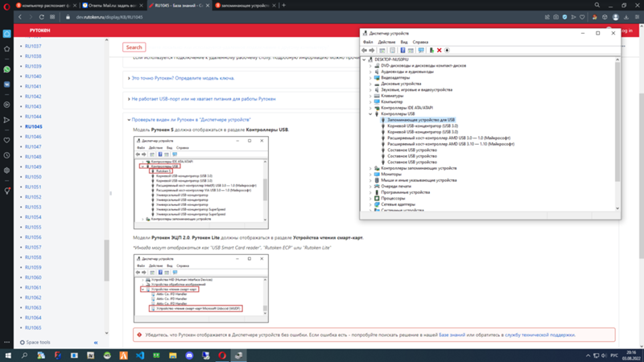Open RU1050 link in sidebar
644x362 pixels.
(33, 177)
